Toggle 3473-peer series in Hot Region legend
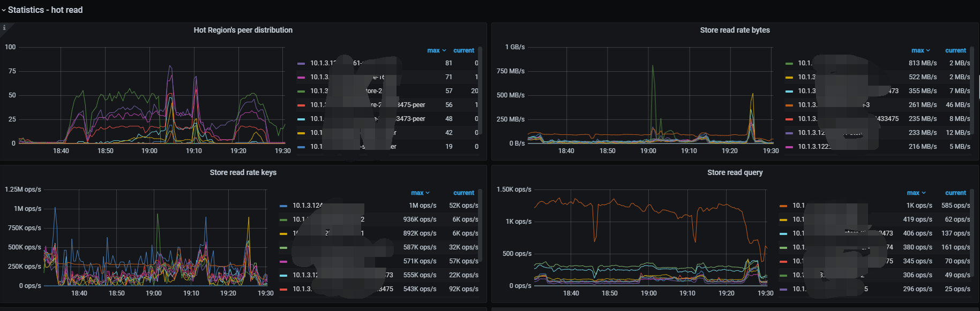The image size is (980, 311). [x=368, y=119]
